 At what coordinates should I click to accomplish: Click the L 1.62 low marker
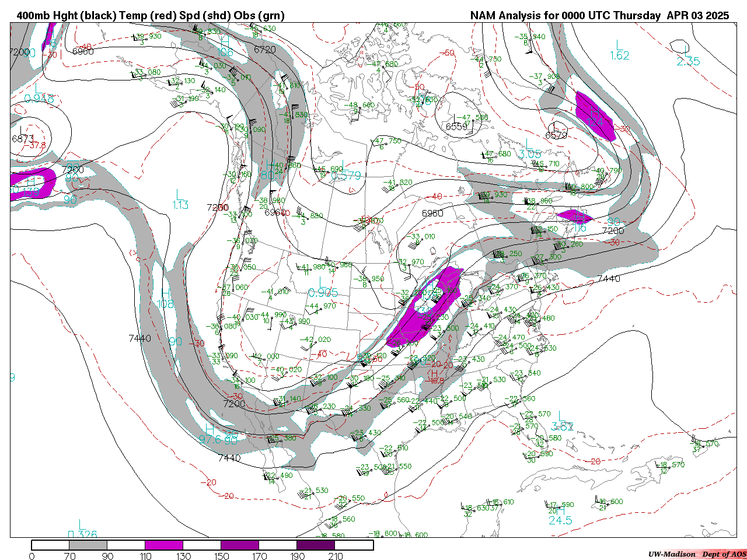619,51
